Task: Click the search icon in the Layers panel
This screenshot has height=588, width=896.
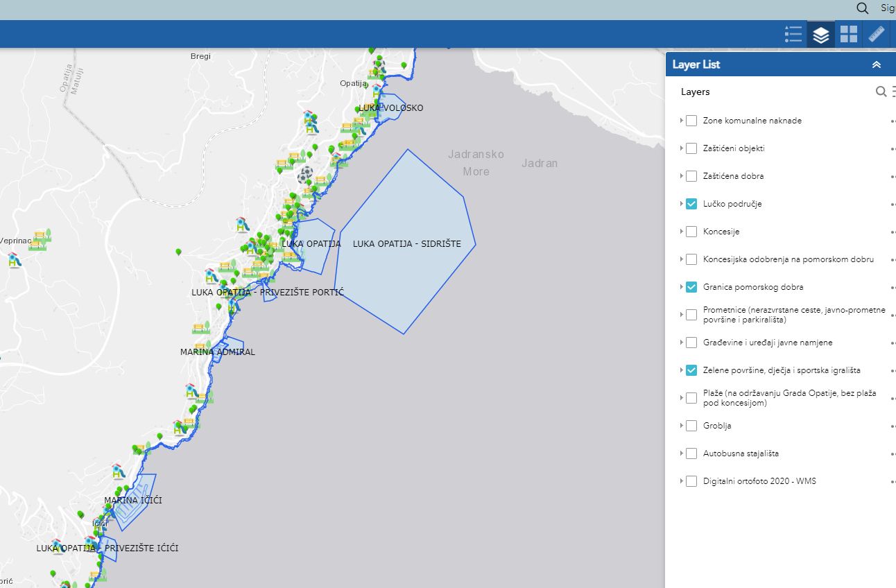Action: point(881,92)
